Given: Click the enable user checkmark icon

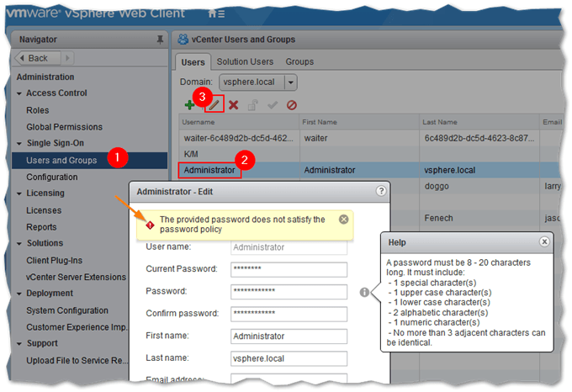Looking at the screenshot, I should pos(273,105).
